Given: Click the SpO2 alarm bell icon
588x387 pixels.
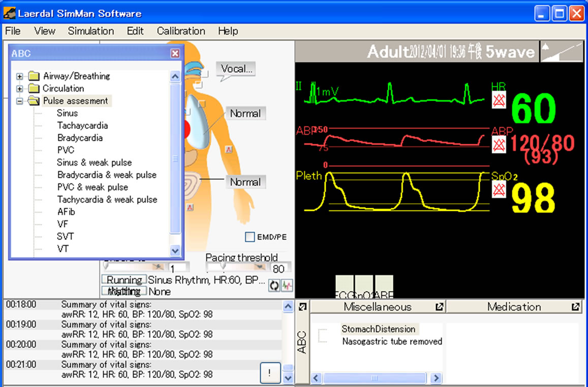Looking at the screenshot, I should point(499,189).
